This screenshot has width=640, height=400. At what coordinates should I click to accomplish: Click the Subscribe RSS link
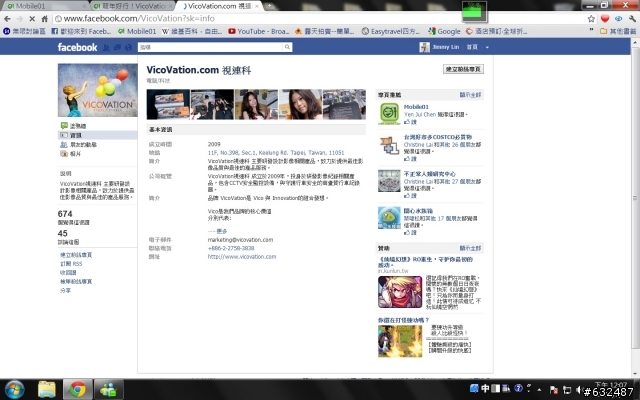(71, 264)
